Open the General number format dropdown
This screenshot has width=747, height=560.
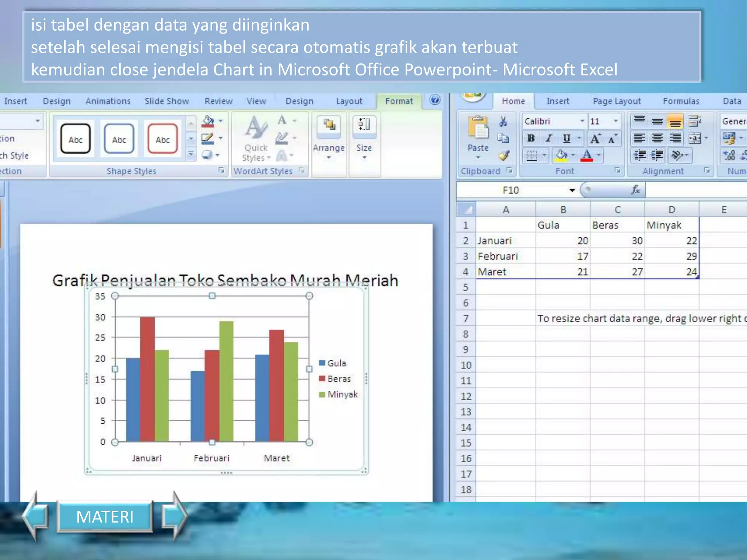[733, 121]
